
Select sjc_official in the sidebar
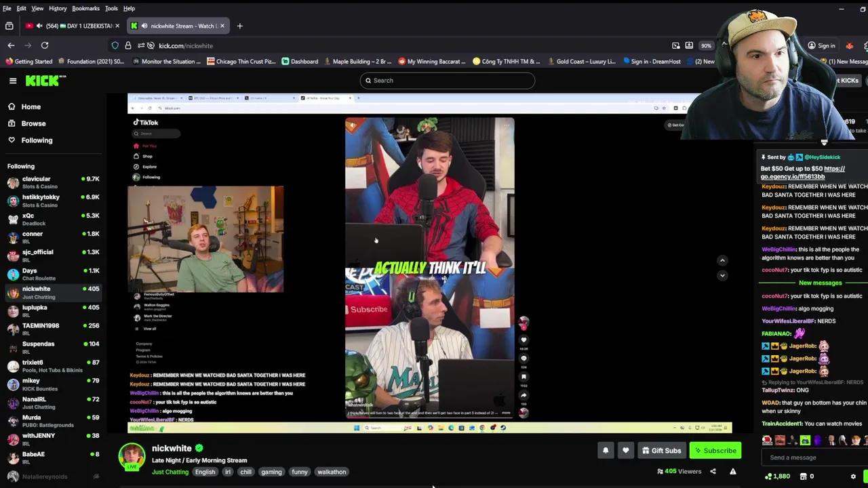point(53,256)
